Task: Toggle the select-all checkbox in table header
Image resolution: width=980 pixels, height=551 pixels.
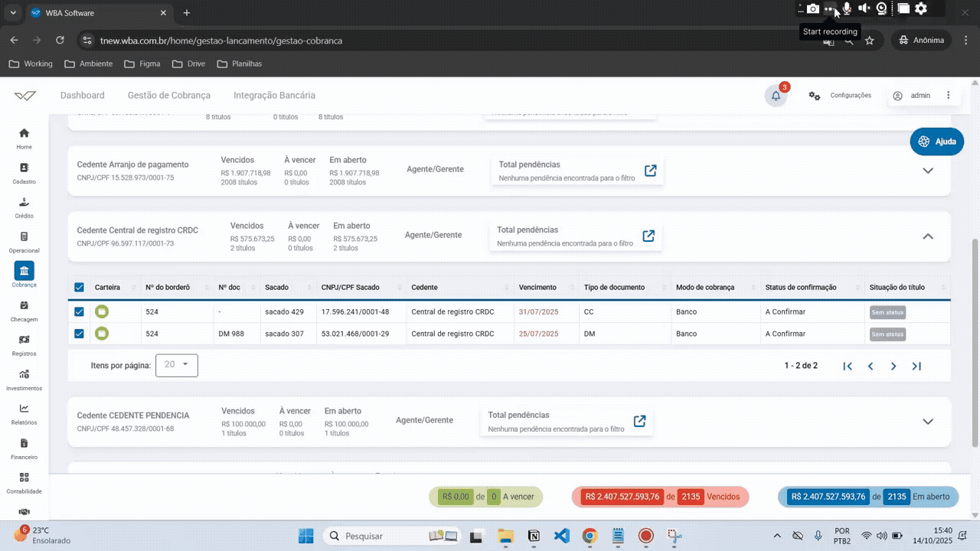Action: coord(79,288)
